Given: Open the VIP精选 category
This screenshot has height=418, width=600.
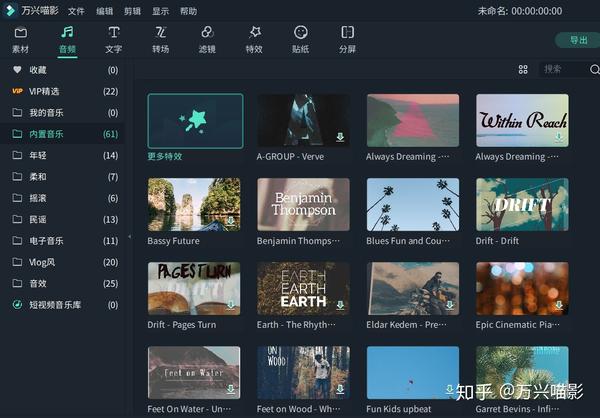Looking at the screenshot, I should coord(62,91).
